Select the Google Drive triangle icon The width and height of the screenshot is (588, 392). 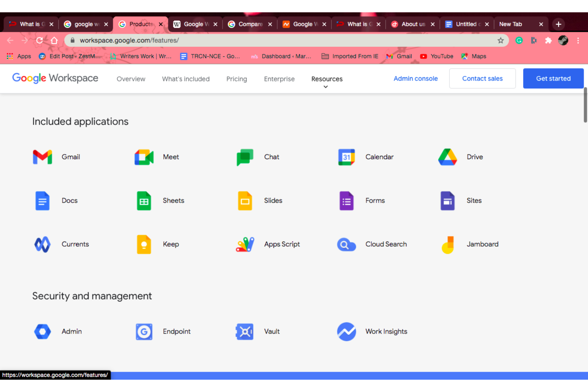click(x=447, y=157)
